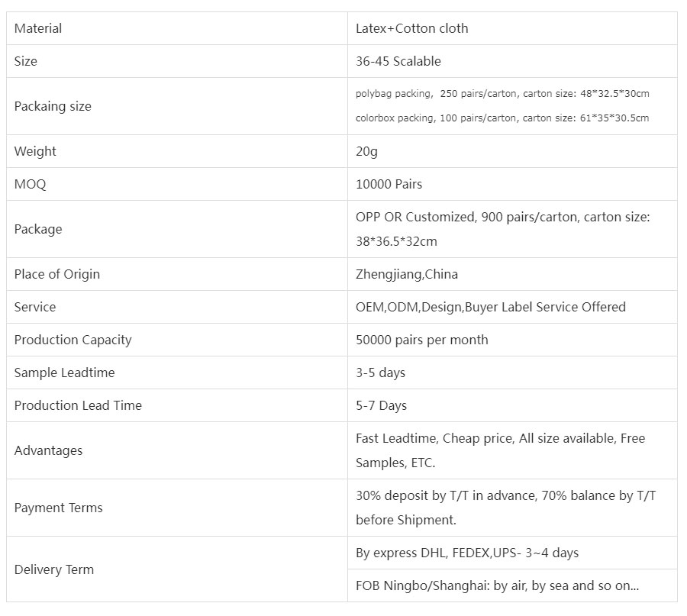
Task: Click the MOQ row label
Action: (31, 184)
